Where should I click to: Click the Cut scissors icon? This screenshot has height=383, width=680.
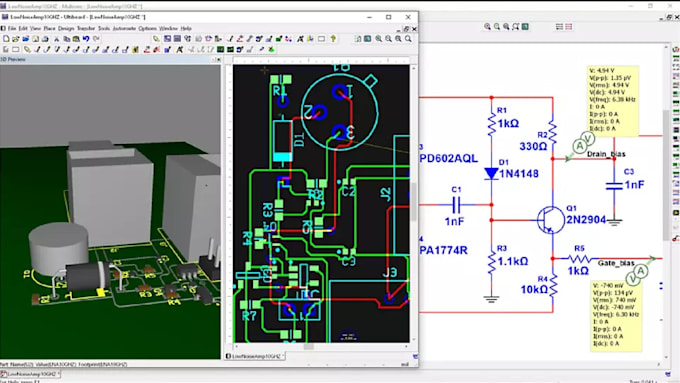56,39
